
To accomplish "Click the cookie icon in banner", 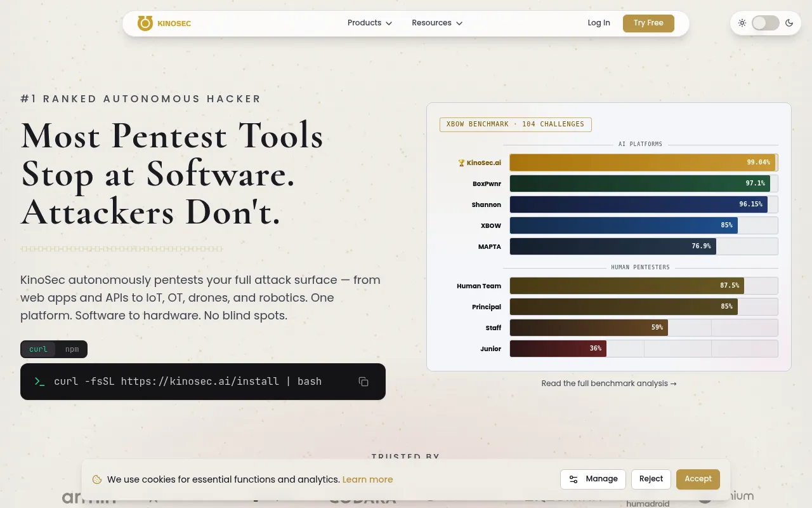I will coord(97,479).
